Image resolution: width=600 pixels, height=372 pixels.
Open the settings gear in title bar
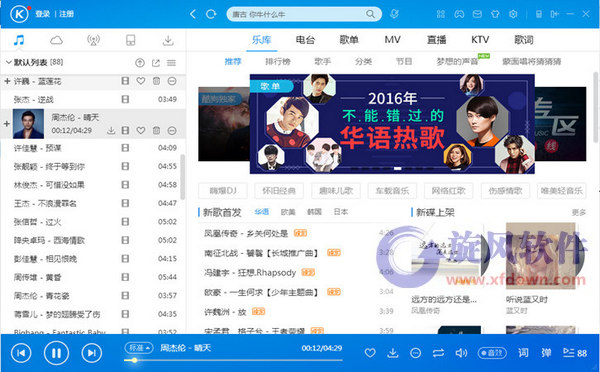pyautogui.click(x=513, y=14)
